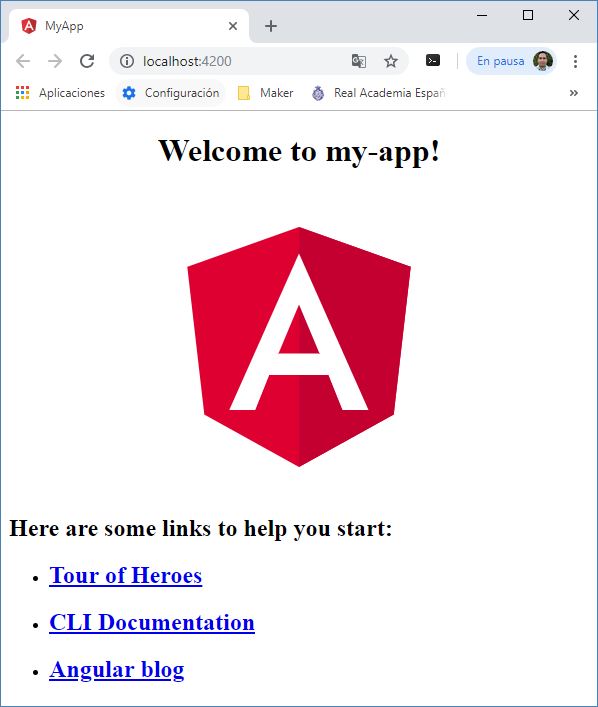The image size is (598, 707).
Task: Open the Tour of Heroes link
Action: [x=126, y=575]
